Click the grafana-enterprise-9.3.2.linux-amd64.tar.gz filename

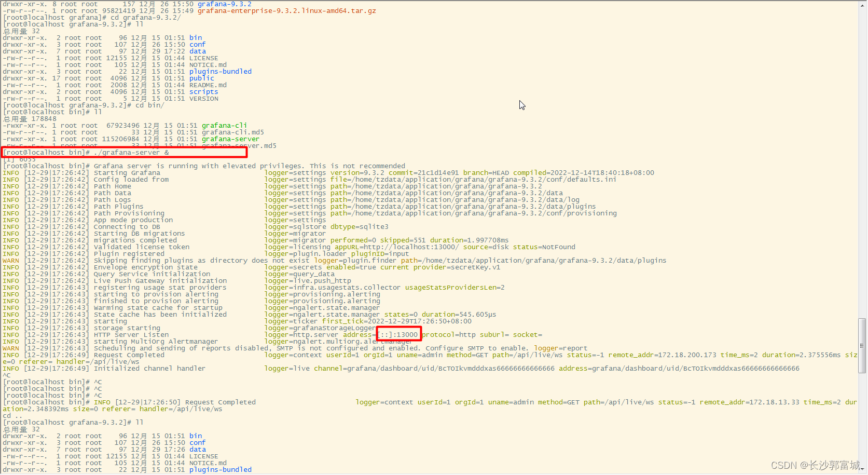point(287,10)
